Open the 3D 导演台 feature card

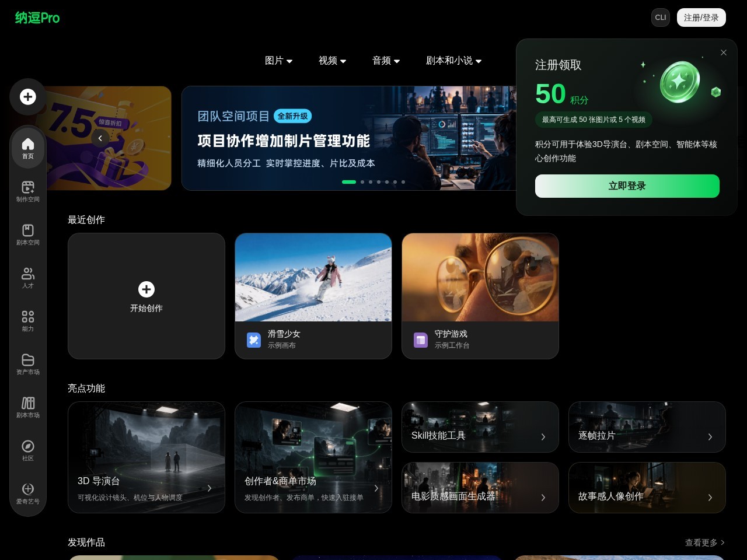pos(146,457)
